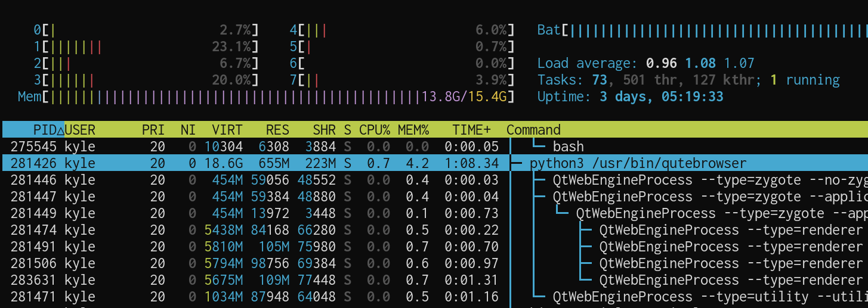Click the PRI column header
Image resolution: width=868 pixels, height=308 pixels.
tap(153, 130)
